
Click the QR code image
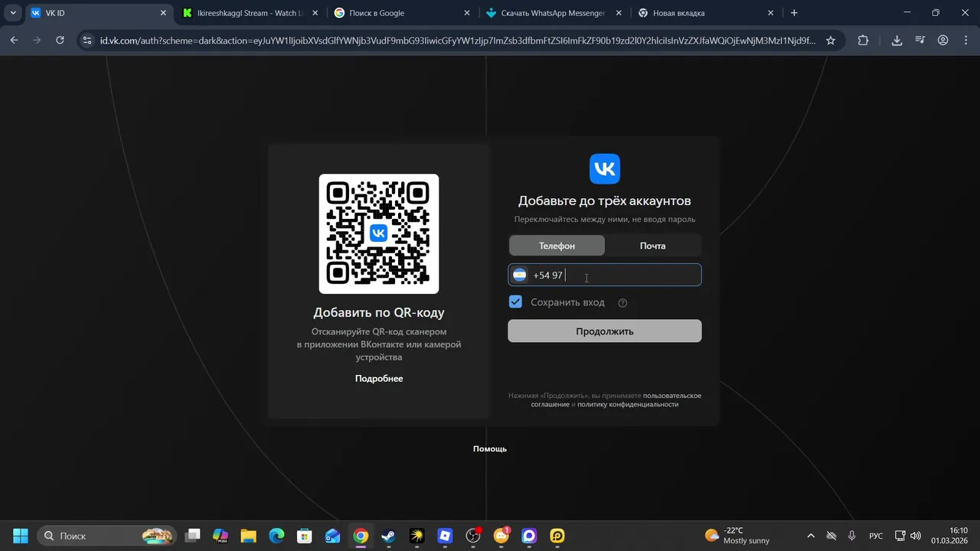[379, 233]
